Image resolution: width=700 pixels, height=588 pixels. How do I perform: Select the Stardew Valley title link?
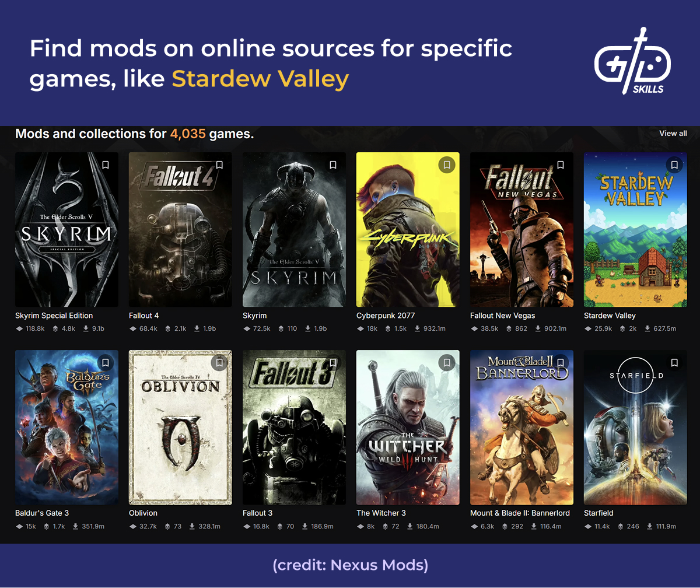click(x=609, y=316)
